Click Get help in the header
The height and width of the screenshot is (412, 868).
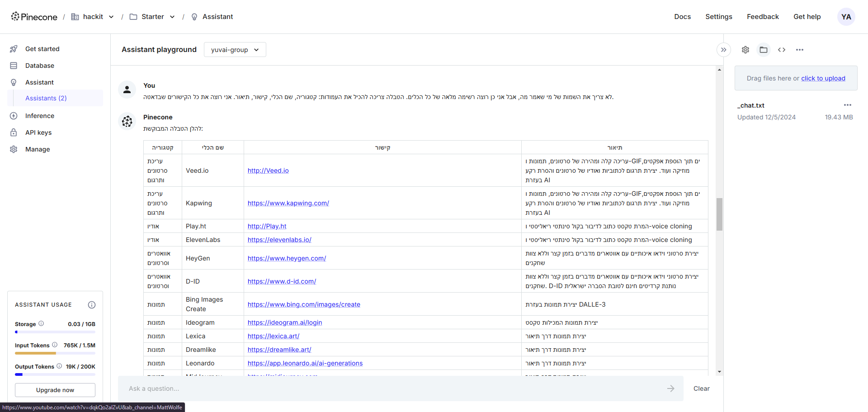pos(807,17)
